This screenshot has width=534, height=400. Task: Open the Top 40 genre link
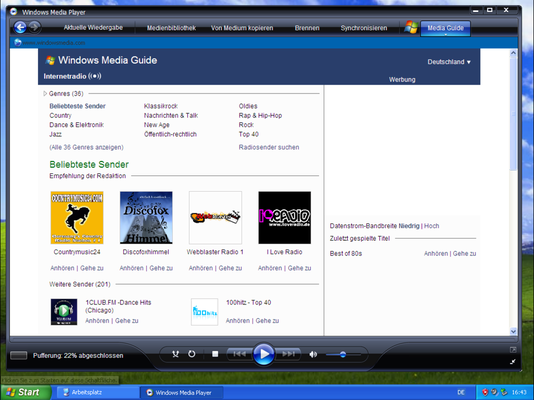pos(249,134)
